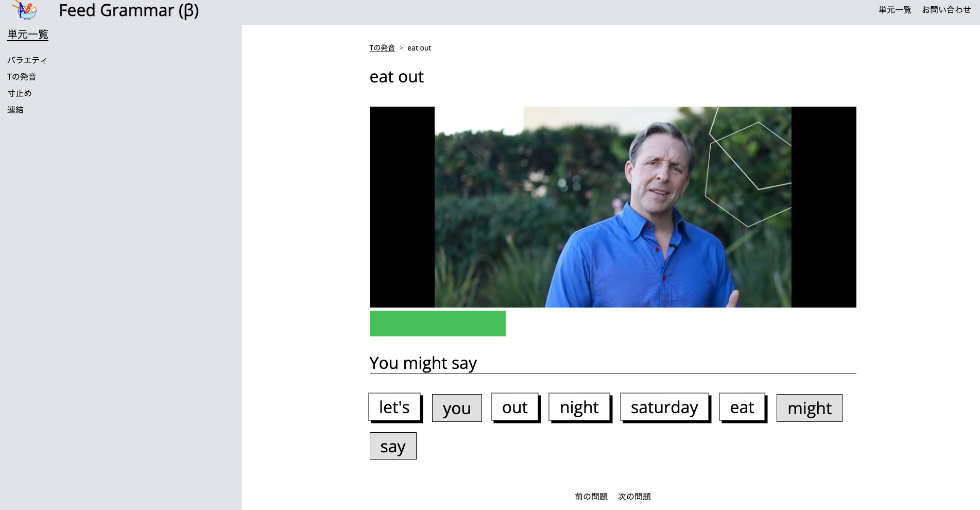Toggle the used word "might"
Screen dimensions: 980x510
coord(809,408)
